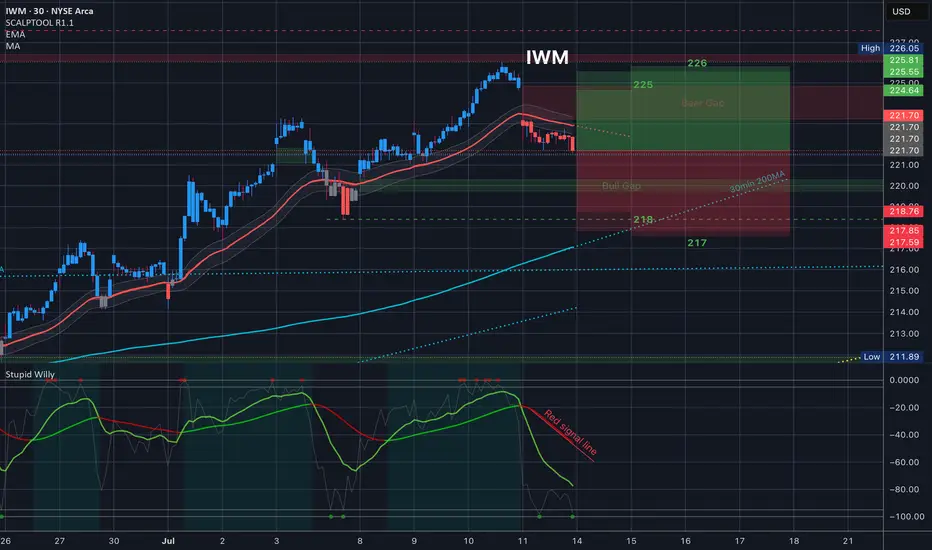Click date 8 on the time axis
Image resolution: width=932 pixels, height=550 pixels.
pyautogui.click(x=360, y=541)
